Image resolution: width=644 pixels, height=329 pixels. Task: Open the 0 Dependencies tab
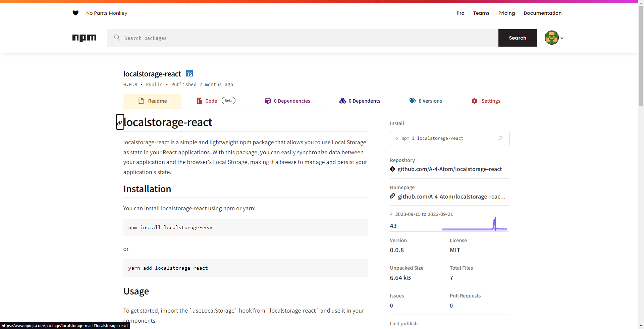pyautogui.click(x=287, y=101)
